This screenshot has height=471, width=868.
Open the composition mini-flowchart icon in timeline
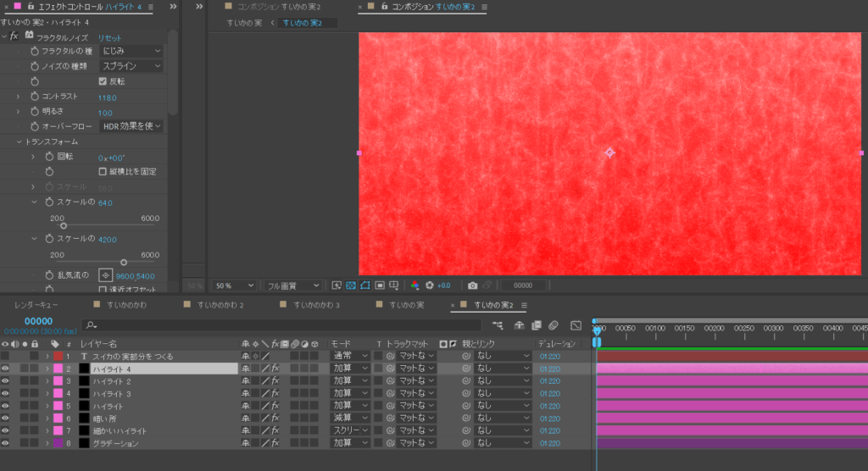pyautogui.click(x=497, y=324)
